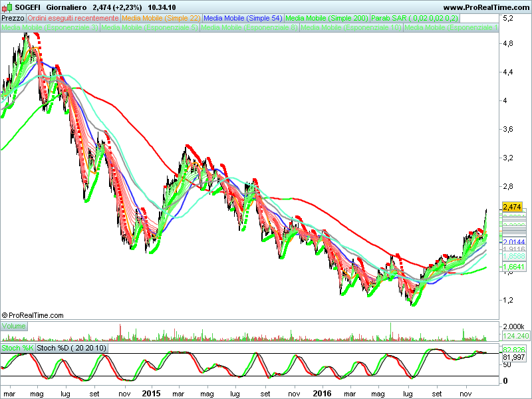Image resolution: width=532 pixels, height=399 pixels.
Task: Click the 82,826 stochastic value label
Action: [x=514, y=350]
